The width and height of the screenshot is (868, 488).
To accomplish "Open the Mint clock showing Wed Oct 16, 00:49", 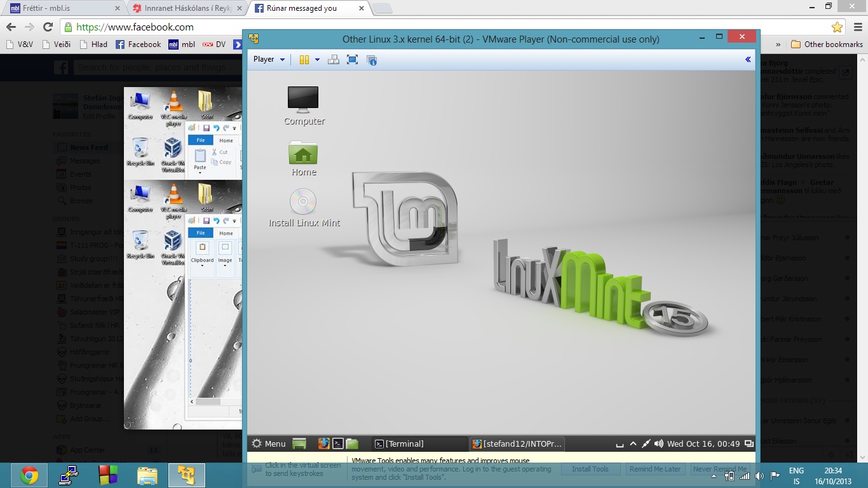I will (703, 444).
